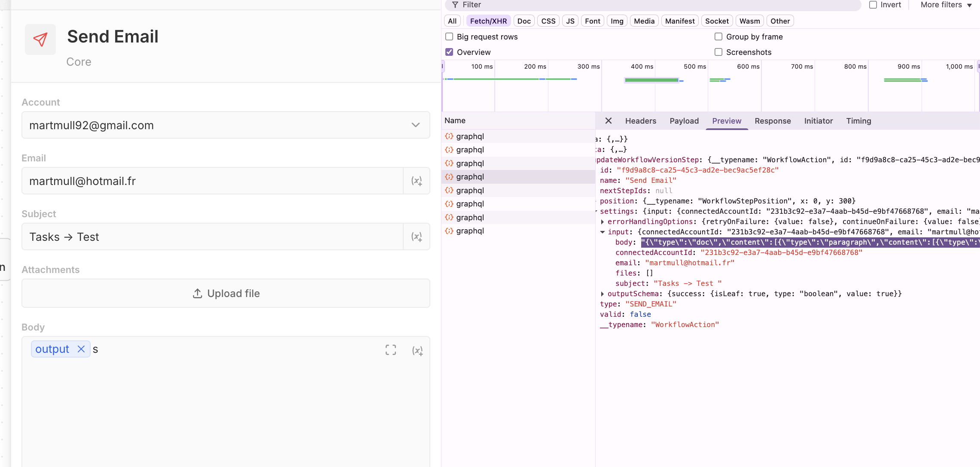Switch to the Response tab
Screen dimensions: 980x467
point(772,121)
